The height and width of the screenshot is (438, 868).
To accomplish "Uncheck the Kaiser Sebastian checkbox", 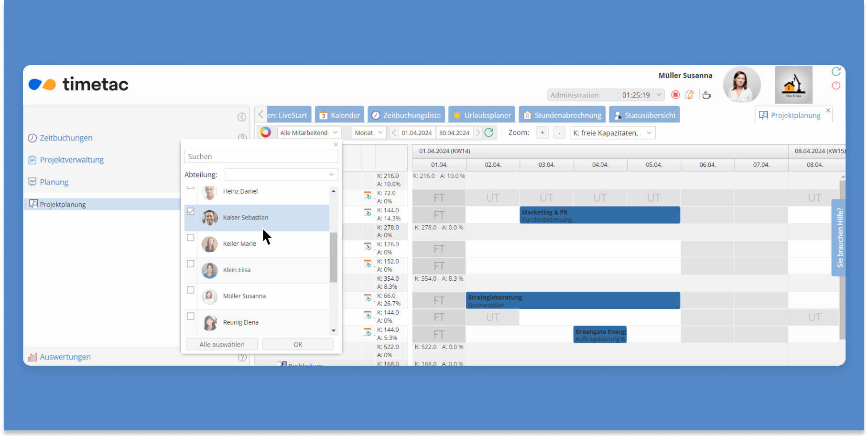I will pyautogui.click(x=191, y=211).
